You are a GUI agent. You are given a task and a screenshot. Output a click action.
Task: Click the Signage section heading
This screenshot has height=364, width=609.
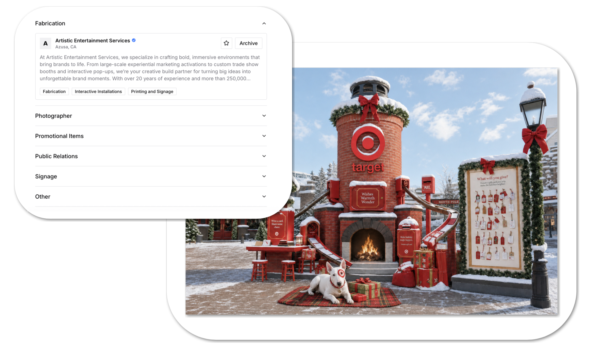(x=46, y=176)
